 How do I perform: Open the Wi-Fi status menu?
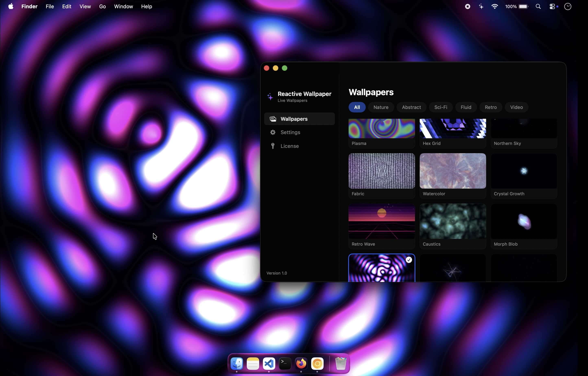point(494,6)
